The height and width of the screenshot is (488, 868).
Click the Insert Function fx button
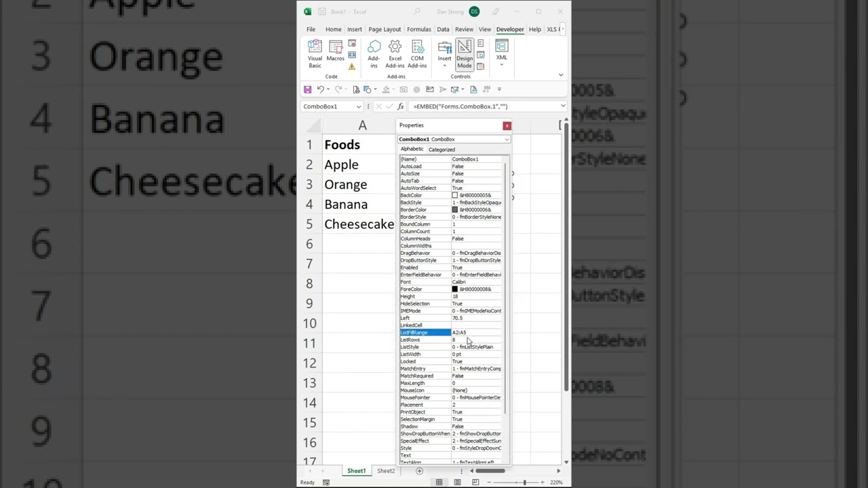tap(401, 106)
